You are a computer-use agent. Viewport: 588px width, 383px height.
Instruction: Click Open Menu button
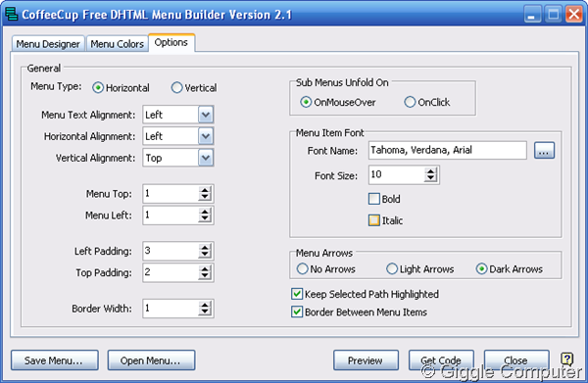coord(151,360)
